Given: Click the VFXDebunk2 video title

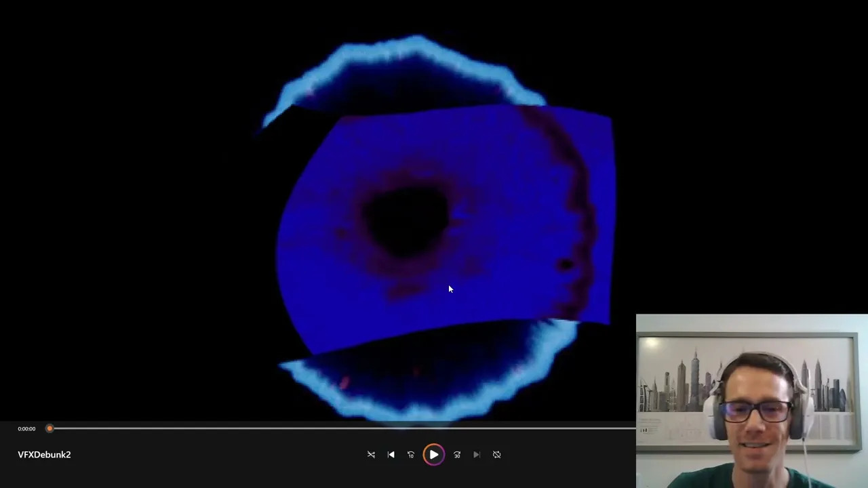Looking at the screenshot, I should pyautogui.click(x=44, y=455).
